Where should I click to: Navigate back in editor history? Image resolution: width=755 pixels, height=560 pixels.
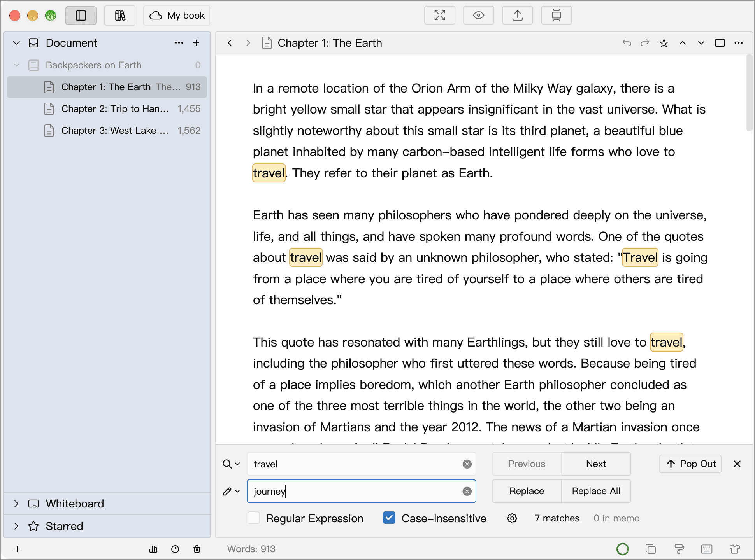coord(230,43)
